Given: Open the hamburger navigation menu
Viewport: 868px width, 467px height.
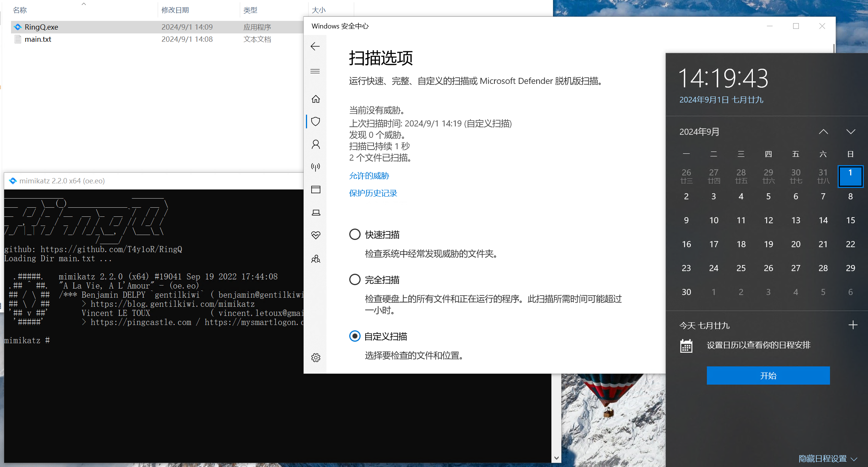Looking at the screenshot, I should tap(315, 71).
